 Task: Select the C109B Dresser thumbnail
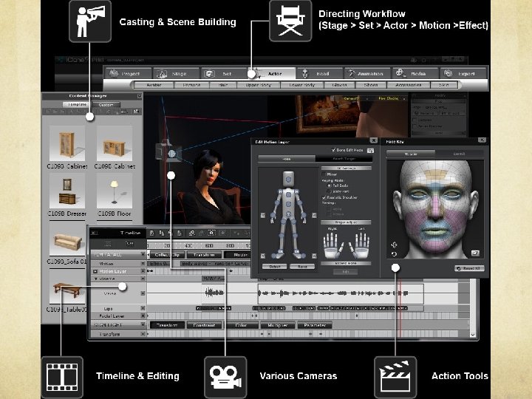pos(66,189)
